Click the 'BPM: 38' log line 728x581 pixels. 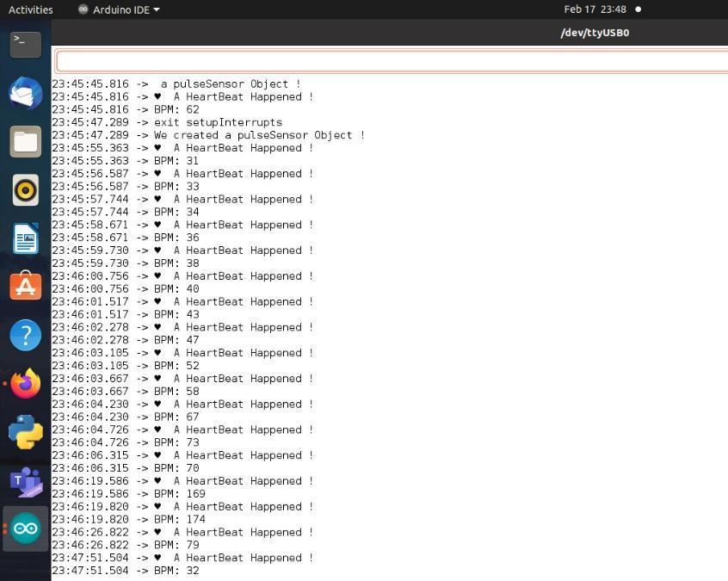pyautogui.click(x=126, y=263)
